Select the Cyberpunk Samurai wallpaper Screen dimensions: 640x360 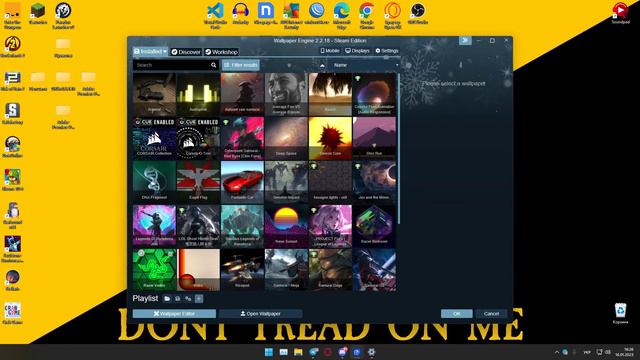[x=242, y=138]
